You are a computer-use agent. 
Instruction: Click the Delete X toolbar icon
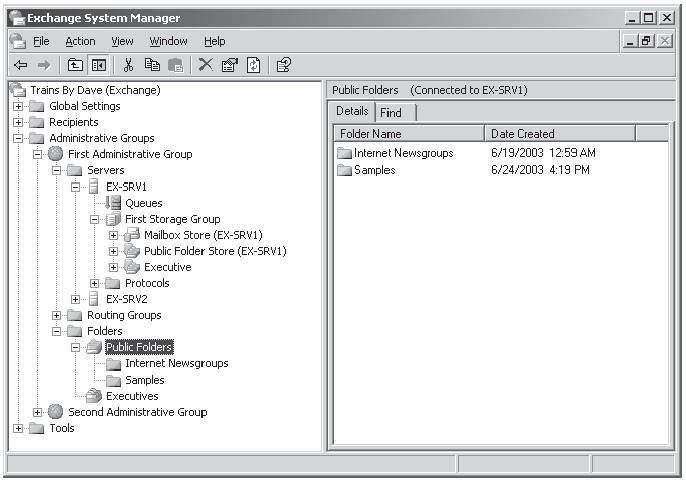coord(206,65)
